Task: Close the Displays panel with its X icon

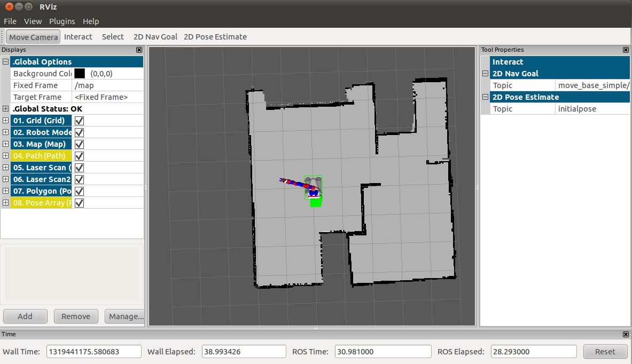Action: point(139,50)
